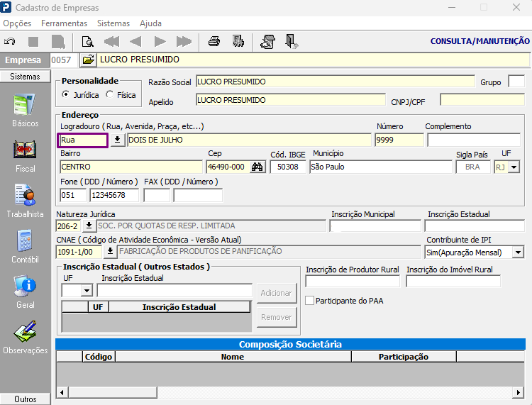Image resolution: width=532 pixels, height=405 pixels.
Task: Open the Fiscal sidebar section
Action: [25, 156]
